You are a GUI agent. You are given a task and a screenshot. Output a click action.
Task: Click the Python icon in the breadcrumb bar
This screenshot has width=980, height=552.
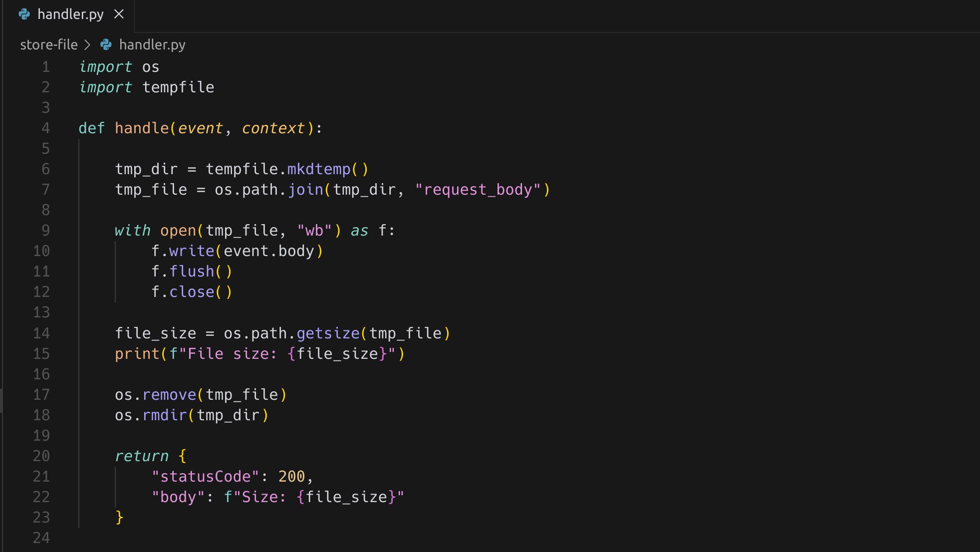tap(105, 44)
